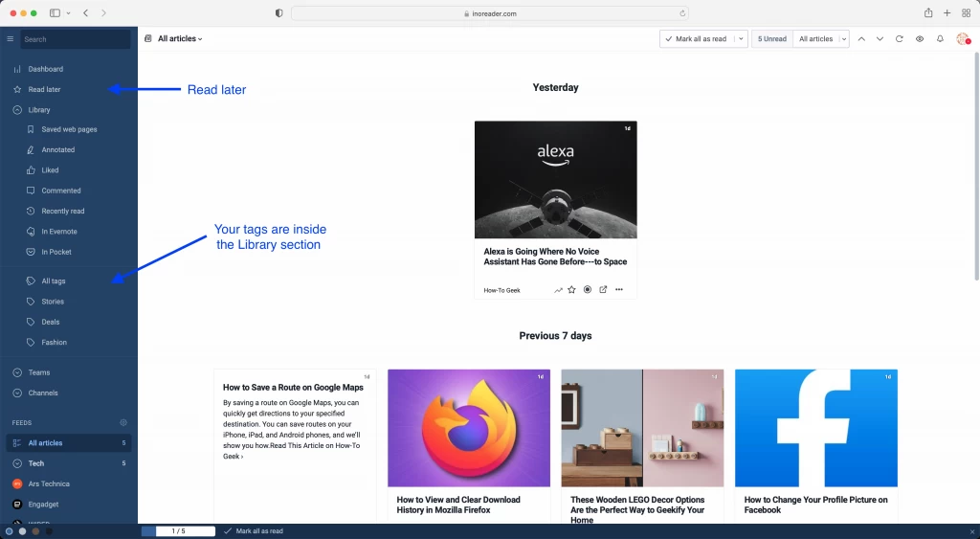Viewport: 980px width, 539px height.
Task: Open the Ars Technica feed
Action: point(49,484)
